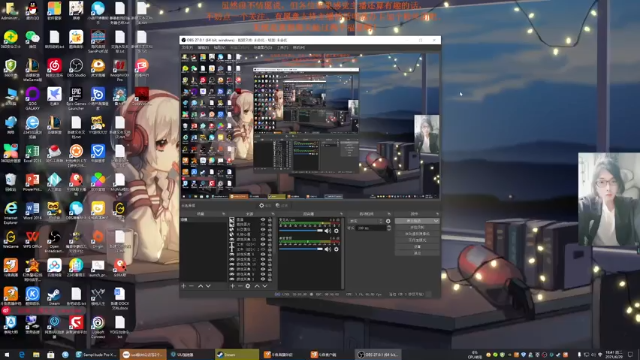Open OBS View menu

[219, 48]
